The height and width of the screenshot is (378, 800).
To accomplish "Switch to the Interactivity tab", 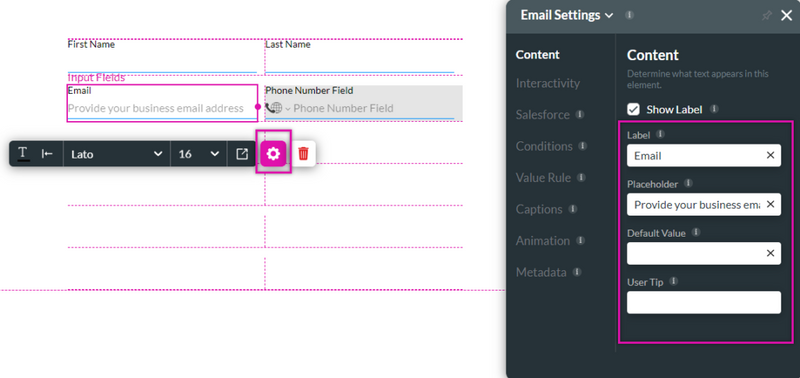I will (x=547, y=83).
